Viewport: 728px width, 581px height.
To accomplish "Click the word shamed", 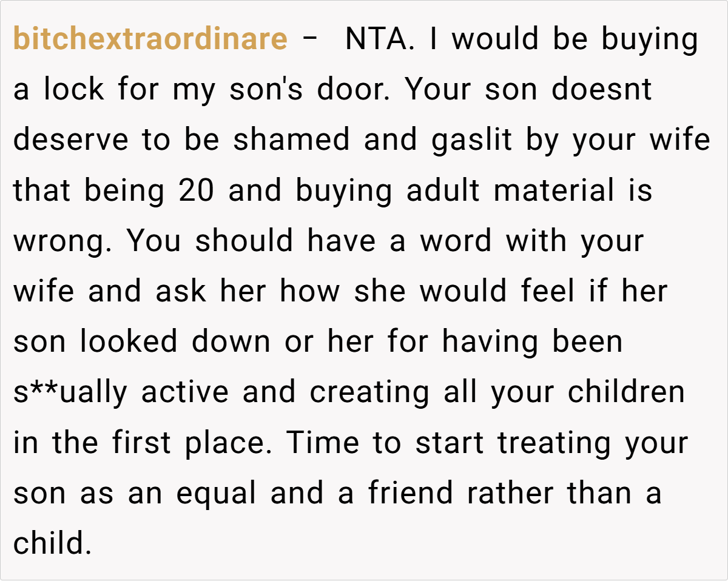I will [291, 140].
